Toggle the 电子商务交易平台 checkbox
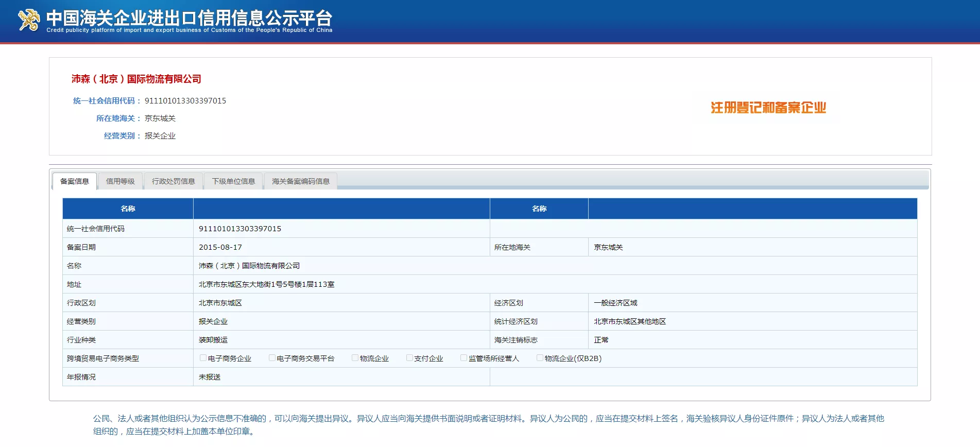Viewport: 980px width, 447px height. coord(272,358)
